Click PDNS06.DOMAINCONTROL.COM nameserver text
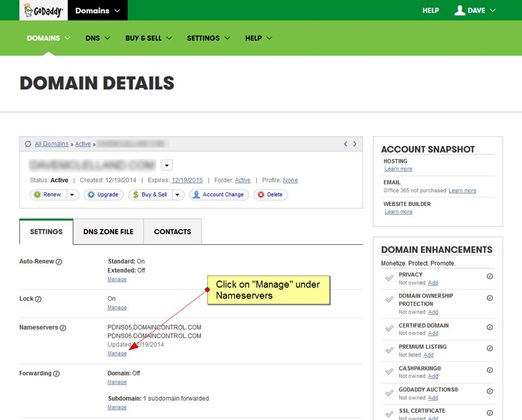 (154, 336)
